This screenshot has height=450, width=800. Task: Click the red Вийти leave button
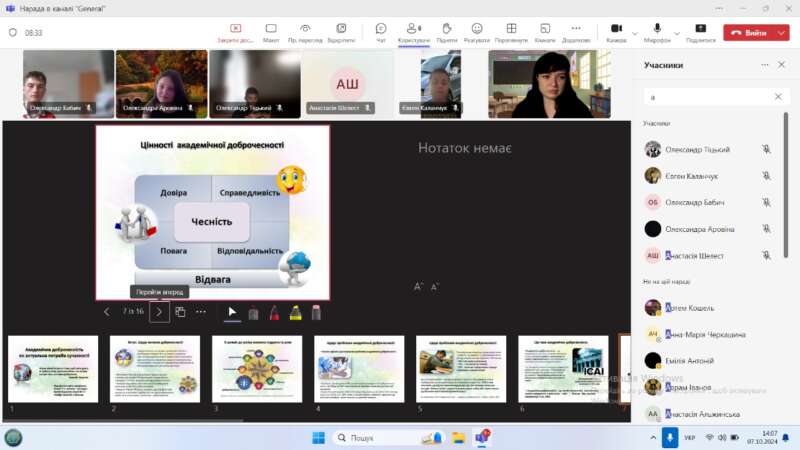coord(750,32)
